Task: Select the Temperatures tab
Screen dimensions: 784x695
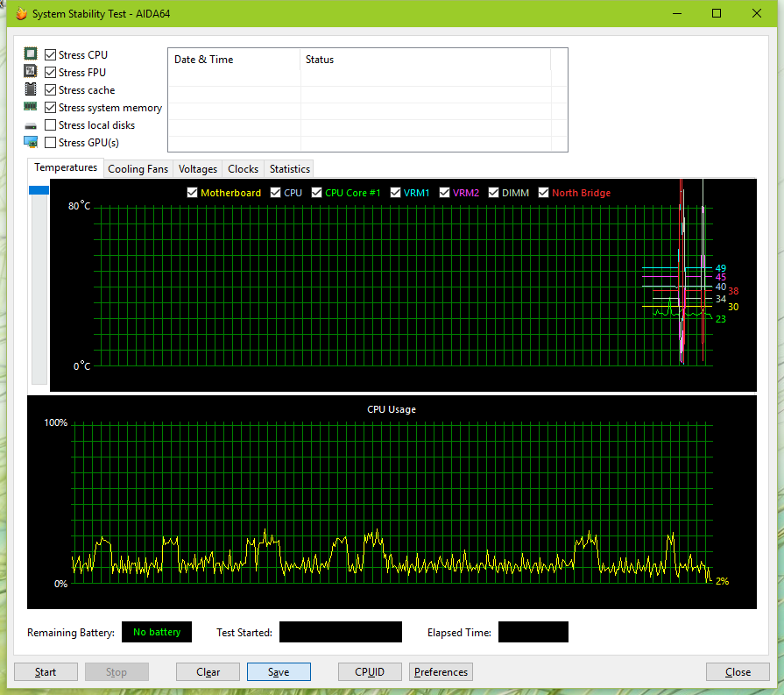Action: pyautogui.click(x=66, y=167)
